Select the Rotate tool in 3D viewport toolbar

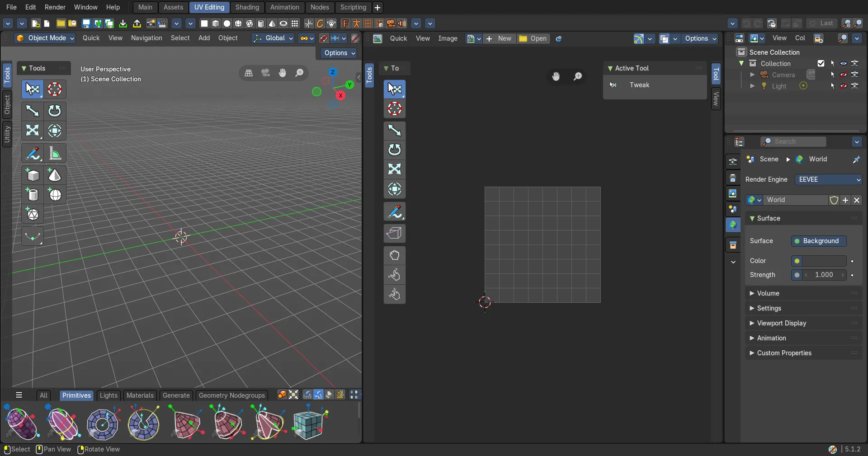[x=55, y=110]
